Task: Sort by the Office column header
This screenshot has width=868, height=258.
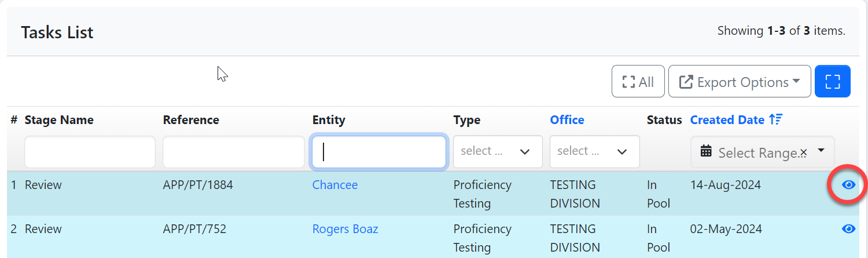Action: 567,120
